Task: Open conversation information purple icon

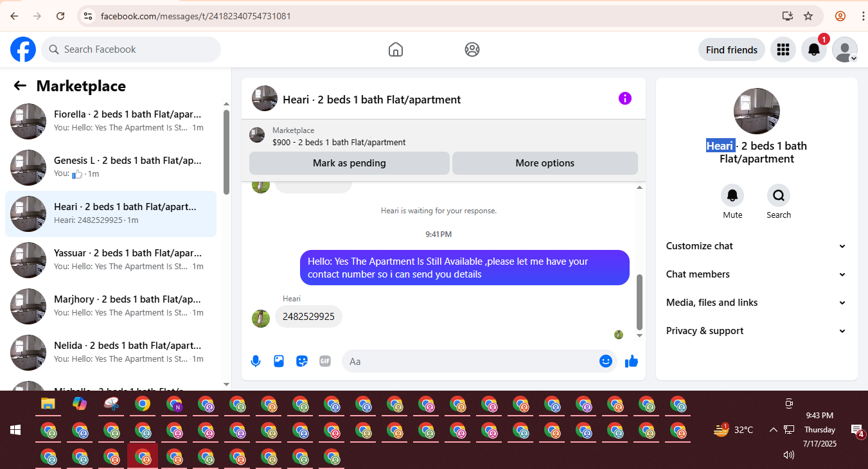Action: (x=625, y=98)
